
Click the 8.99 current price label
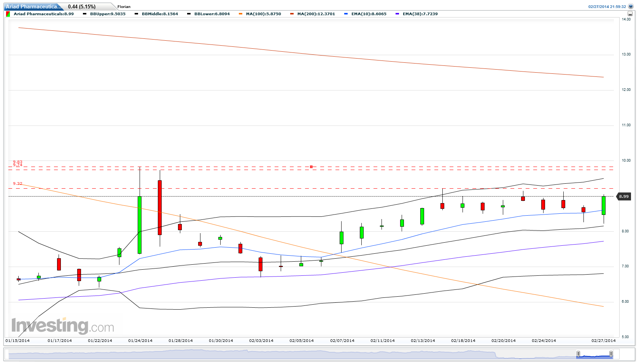click(624, 197)
